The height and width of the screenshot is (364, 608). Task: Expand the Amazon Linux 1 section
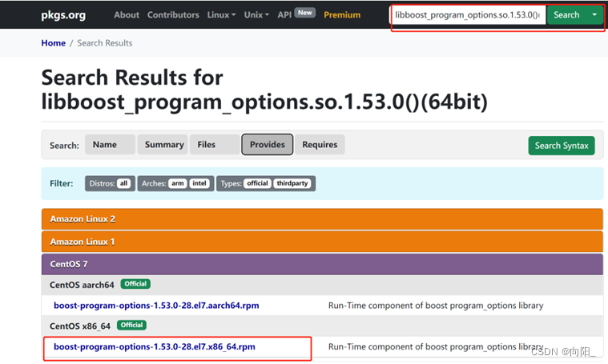[x=322, y=242]
